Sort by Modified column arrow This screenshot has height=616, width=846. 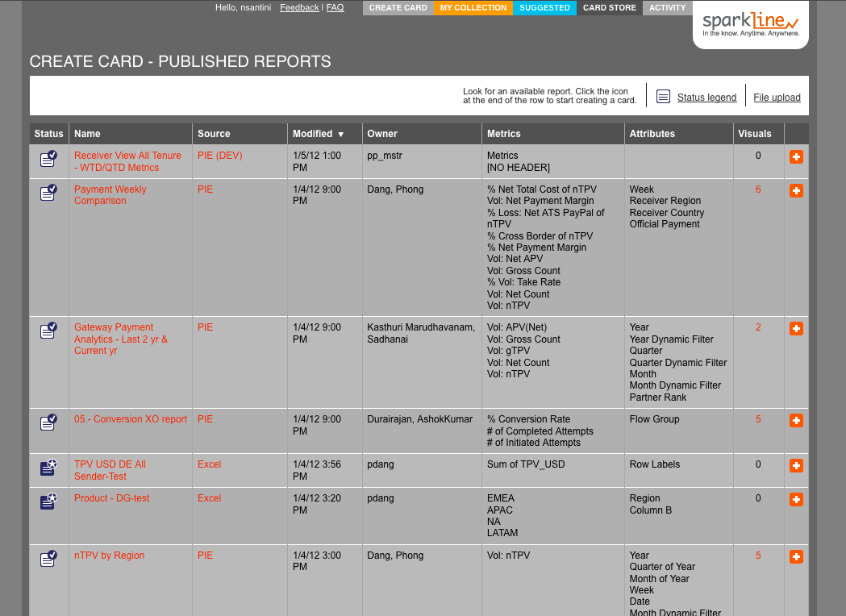point(340,135)
